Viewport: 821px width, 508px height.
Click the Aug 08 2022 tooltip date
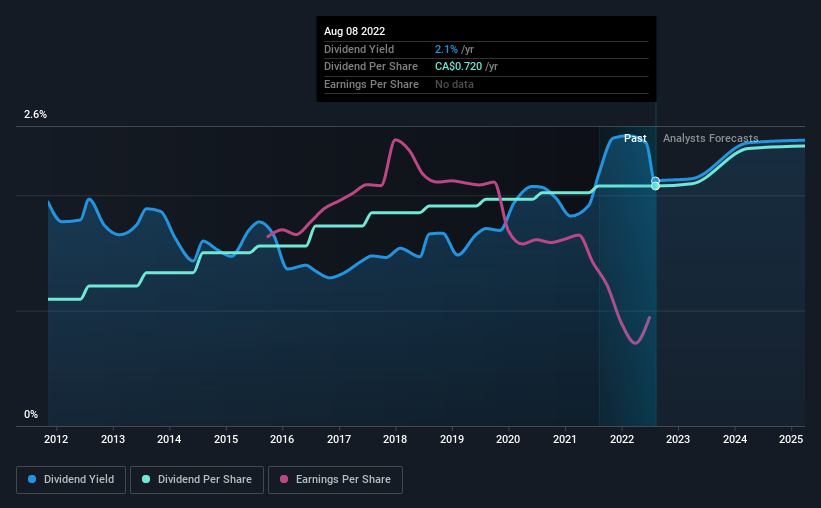coord(354,31)
